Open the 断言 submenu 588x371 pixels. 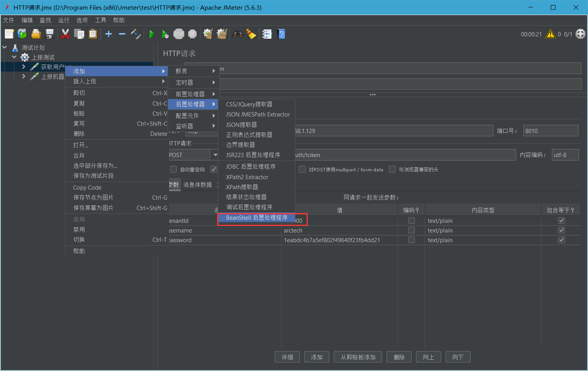[194, 71]
